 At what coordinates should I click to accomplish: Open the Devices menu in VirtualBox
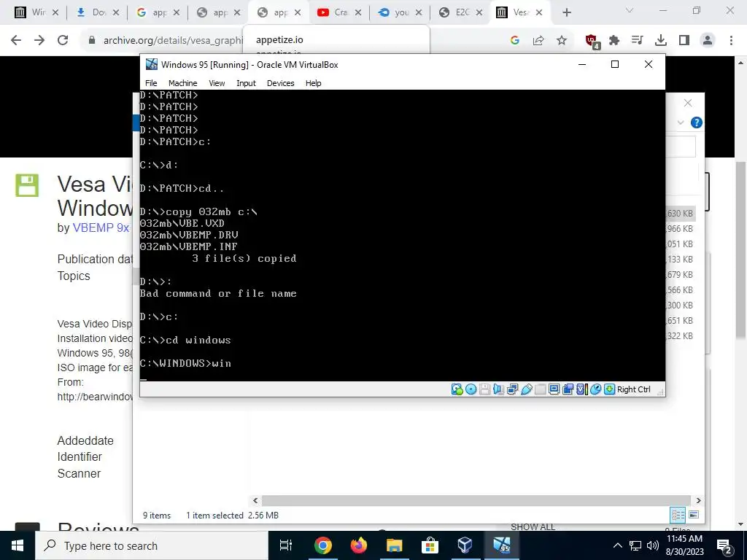coord(280,83)
